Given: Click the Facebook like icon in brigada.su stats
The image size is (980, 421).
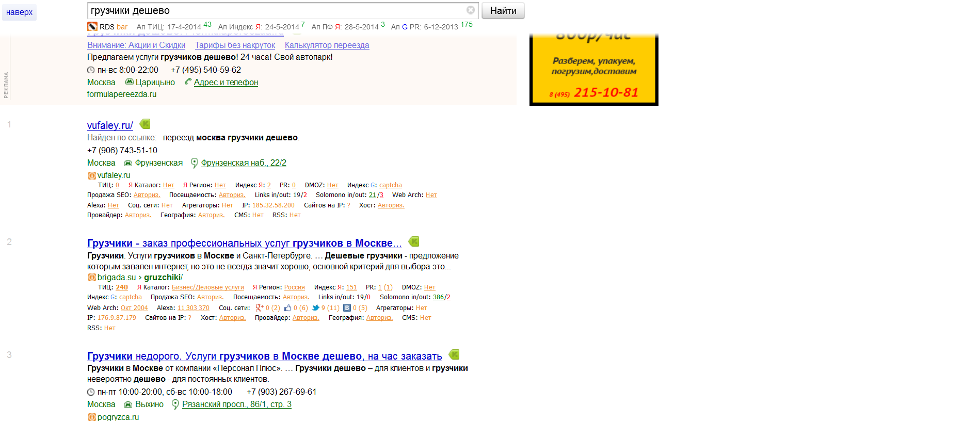Looking at the screenshot, I should 287,307.
